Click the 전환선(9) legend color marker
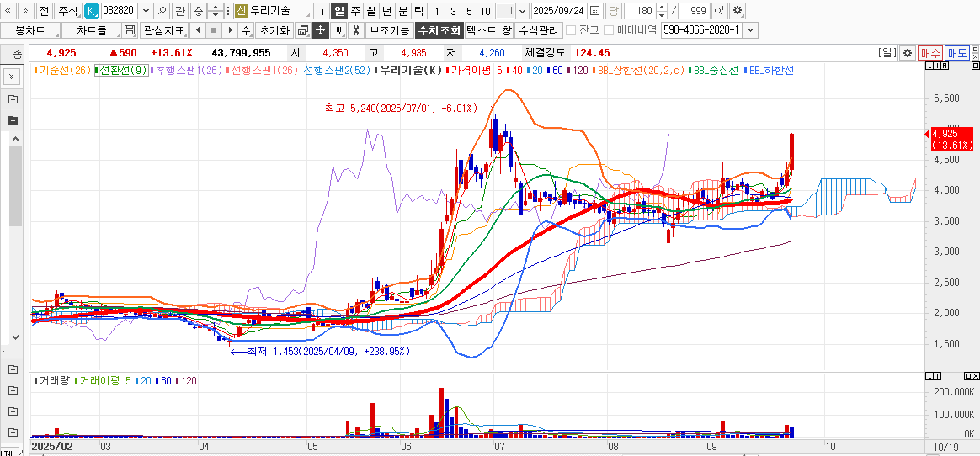This screenshot has height=456, width=980. 97,71
